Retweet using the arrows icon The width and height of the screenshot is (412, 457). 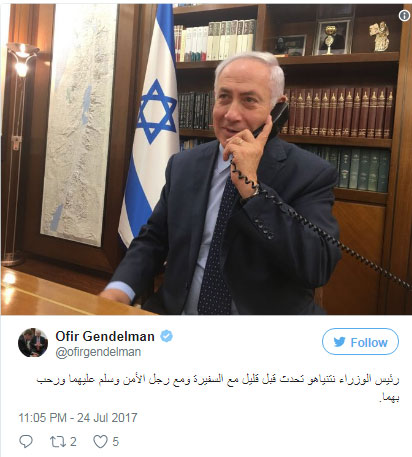[58, 442]
